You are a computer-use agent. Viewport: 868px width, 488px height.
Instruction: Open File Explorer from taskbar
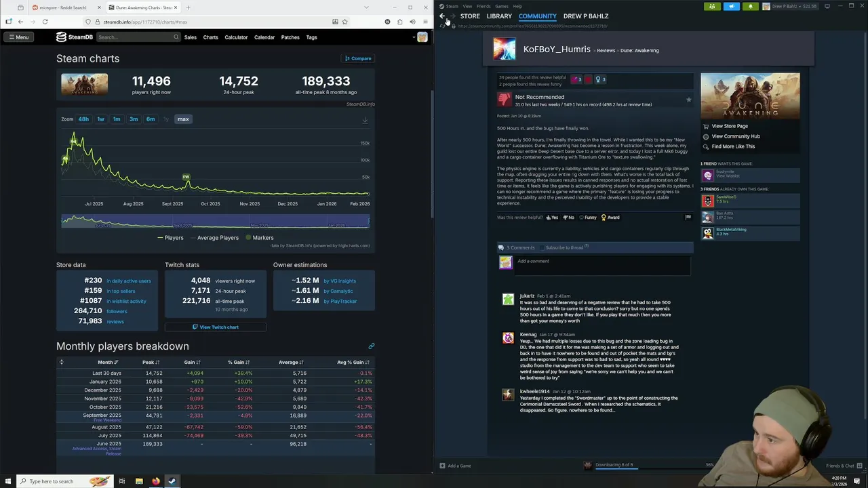point(139,481)
